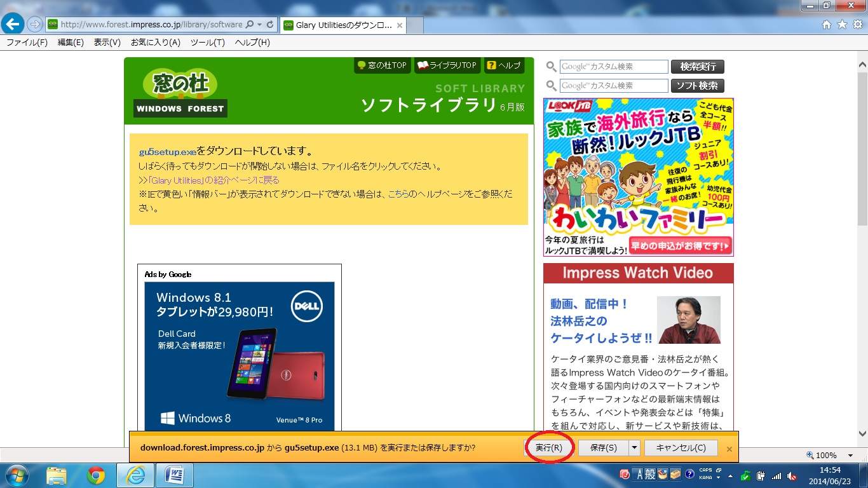Open the ヘルプ(H) menu

click(252, 43)
